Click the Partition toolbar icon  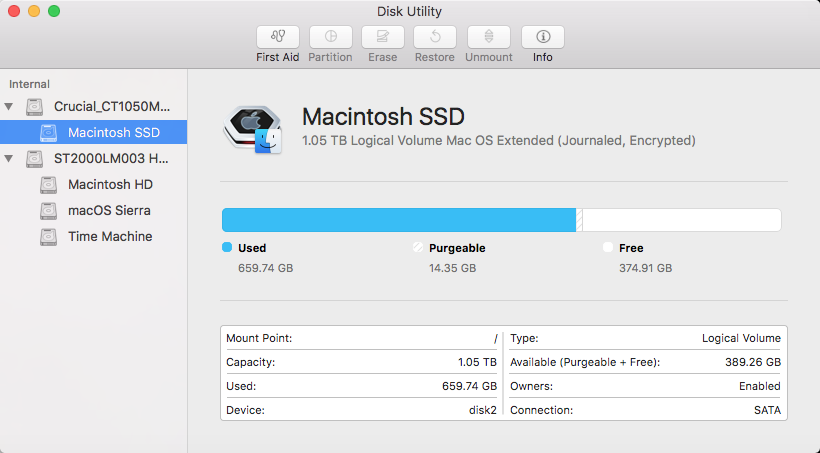(331, 37)
